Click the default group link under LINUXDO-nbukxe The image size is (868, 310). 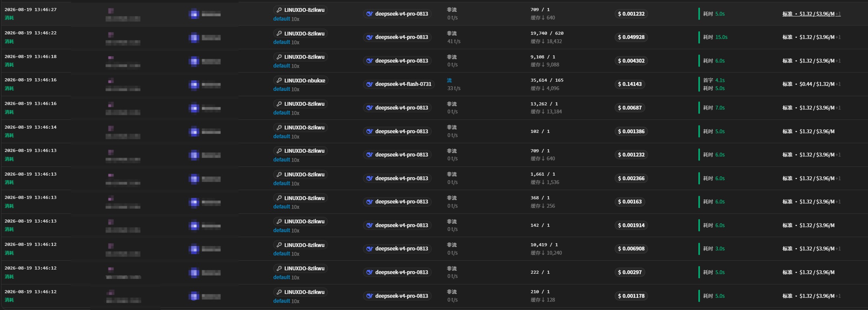pyautogui.click(x=282, y=89)
